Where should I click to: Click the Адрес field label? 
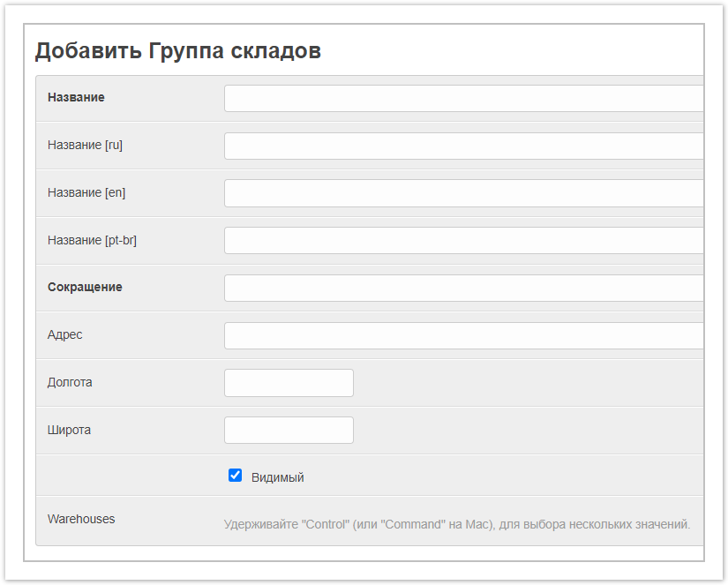pos(65,335)
